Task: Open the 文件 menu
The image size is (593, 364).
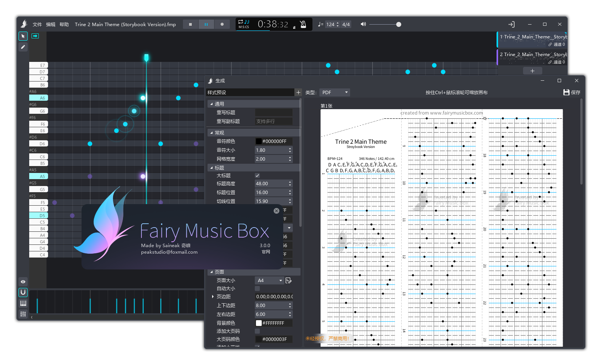Action: [37, 24]
